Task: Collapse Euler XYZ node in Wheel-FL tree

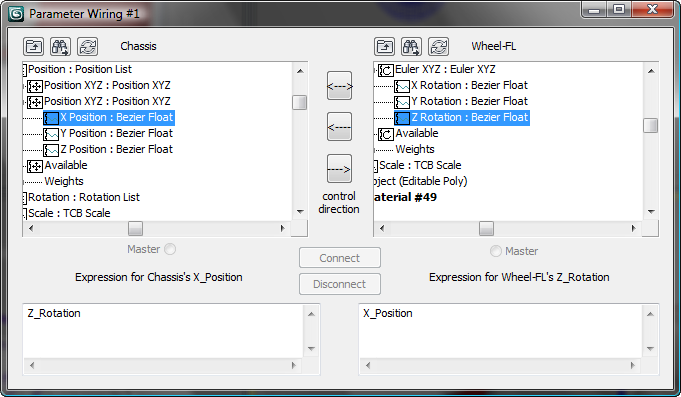Action: click(x=375, y=69)
